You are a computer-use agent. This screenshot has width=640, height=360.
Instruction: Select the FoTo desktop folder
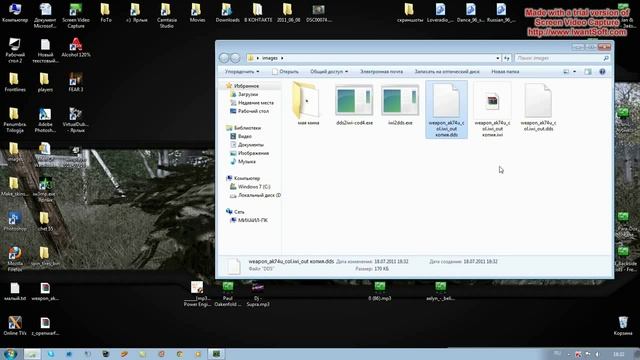pos(106,12)
